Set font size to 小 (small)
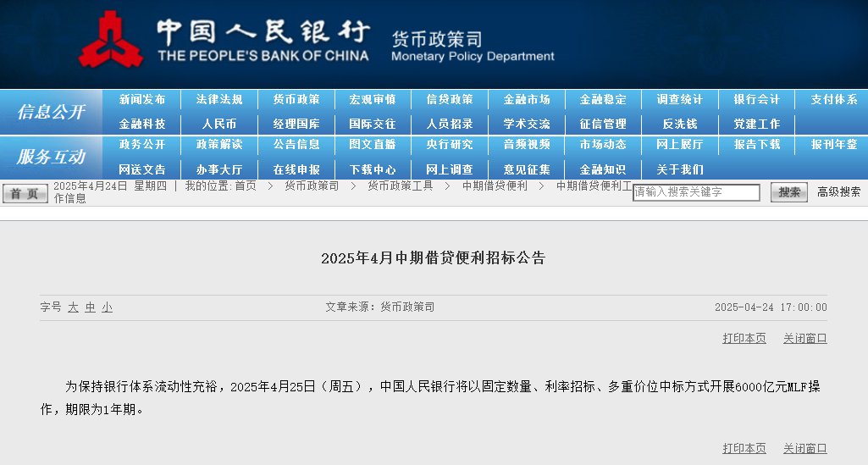This screenshot has width=868, height=465. pos(107,307)
